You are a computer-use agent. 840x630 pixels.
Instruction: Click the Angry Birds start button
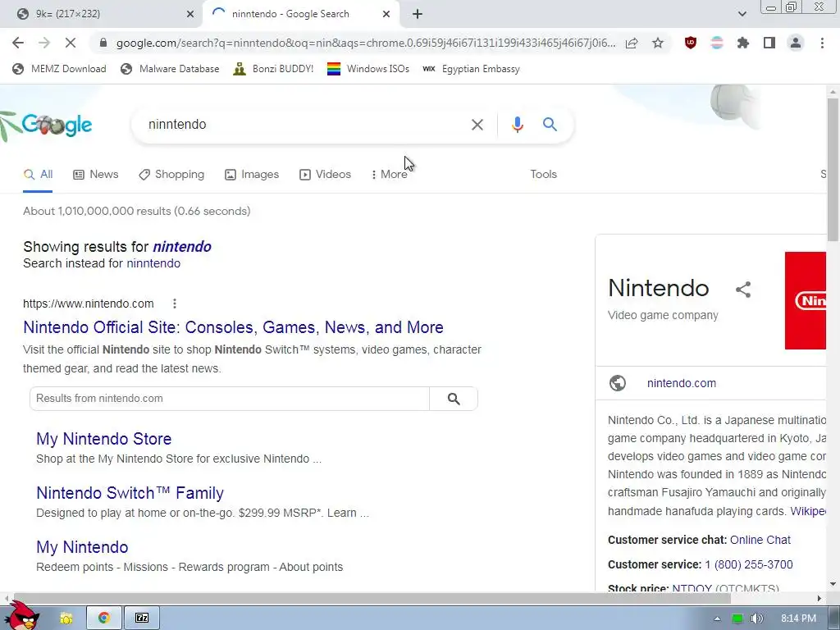point(21,615)
